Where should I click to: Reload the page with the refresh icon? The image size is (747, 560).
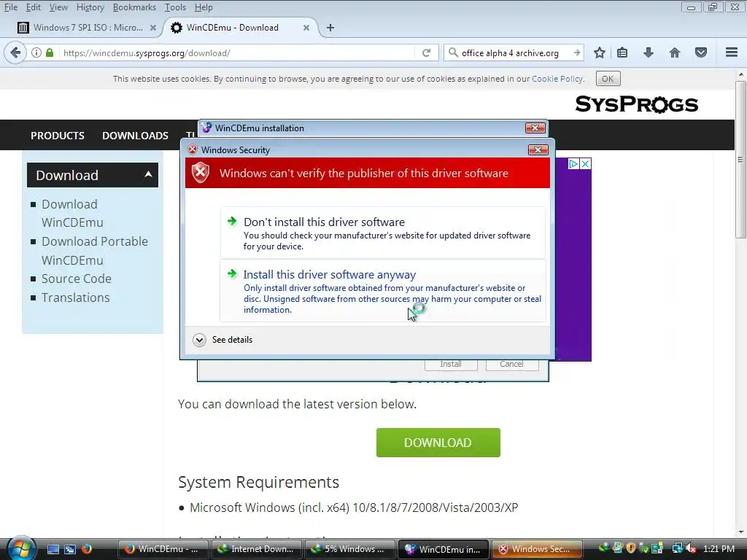tap(426, 52)
